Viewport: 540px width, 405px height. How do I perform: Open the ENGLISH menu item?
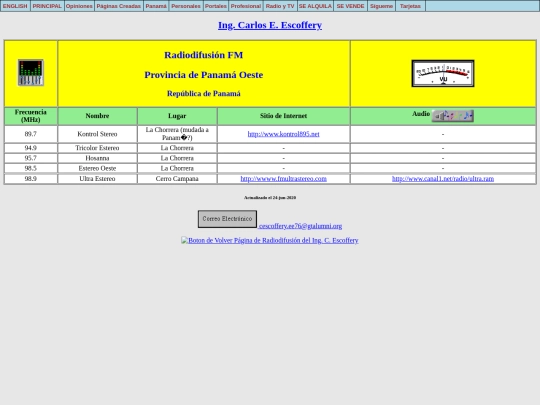click(15, 6)
